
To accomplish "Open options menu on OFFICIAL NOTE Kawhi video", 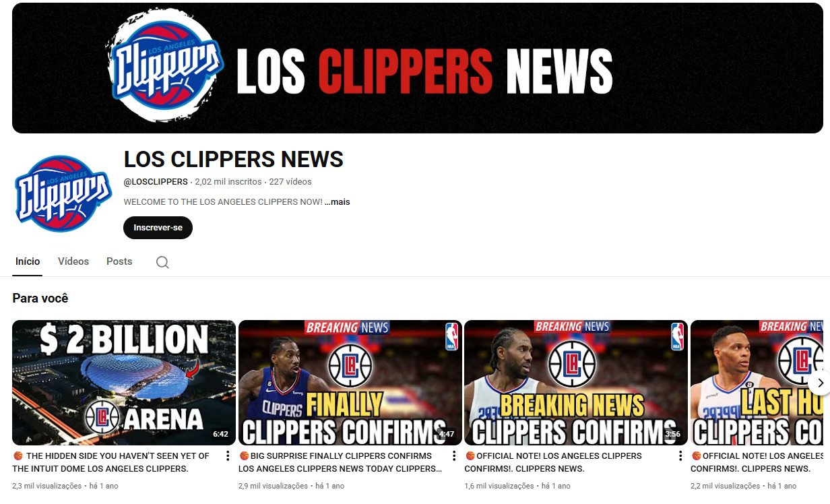I will point(680,456).
